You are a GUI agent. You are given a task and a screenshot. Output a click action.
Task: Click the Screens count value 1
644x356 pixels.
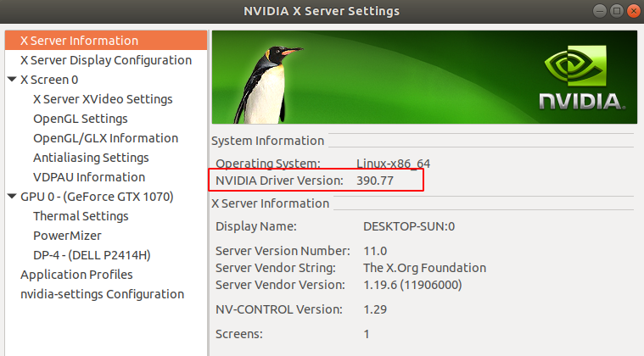[367, 334]
